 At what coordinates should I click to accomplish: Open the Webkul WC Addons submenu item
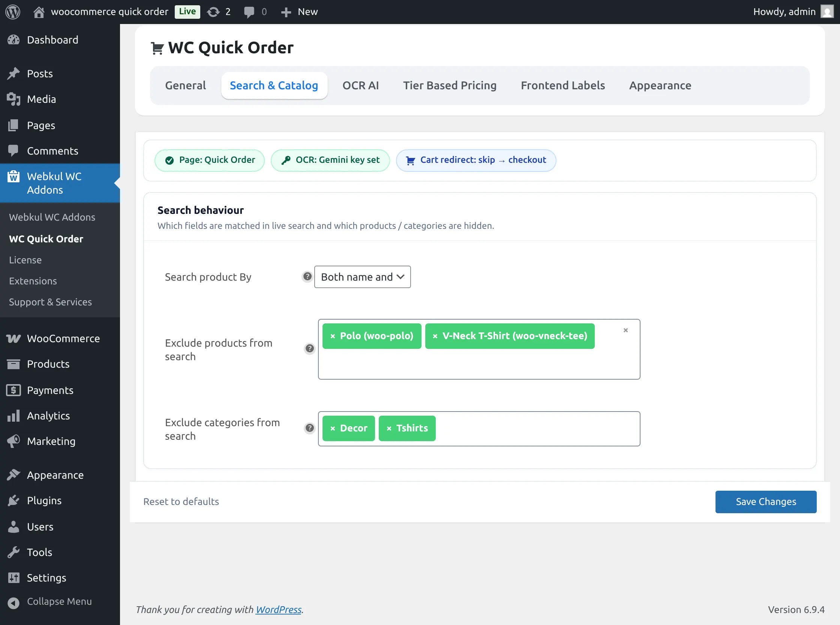pos(52,217)
